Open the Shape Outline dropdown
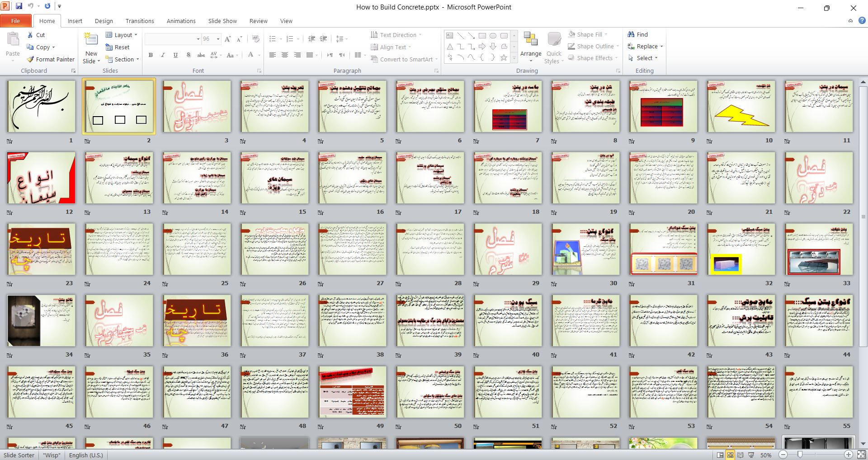Image resolution: width=868 pixels, height=460 pixels. point(594,46)
